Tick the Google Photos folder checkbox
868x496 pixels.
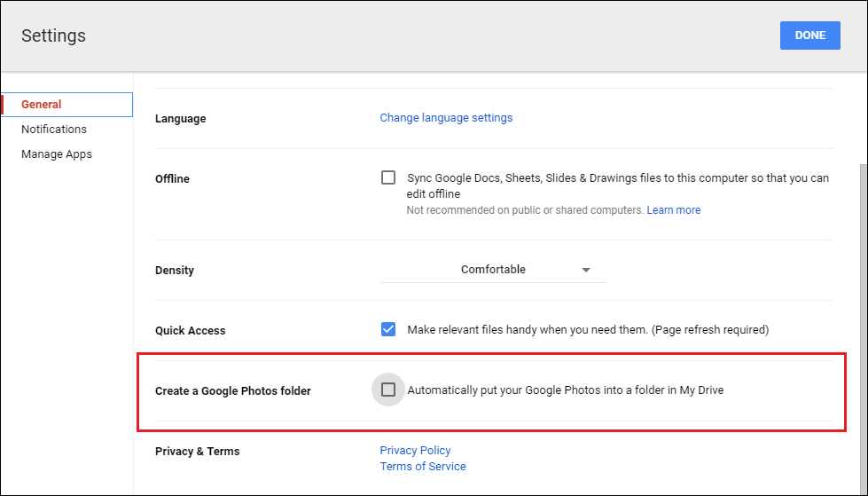tap(388, 390)
